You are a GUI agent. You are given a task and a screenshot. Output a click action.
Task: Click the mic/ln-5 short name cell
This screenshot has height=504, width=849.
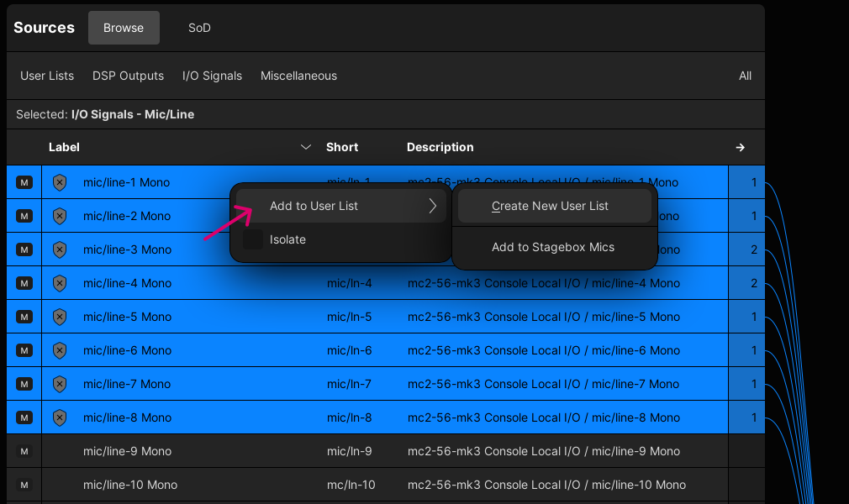(349, 317)
